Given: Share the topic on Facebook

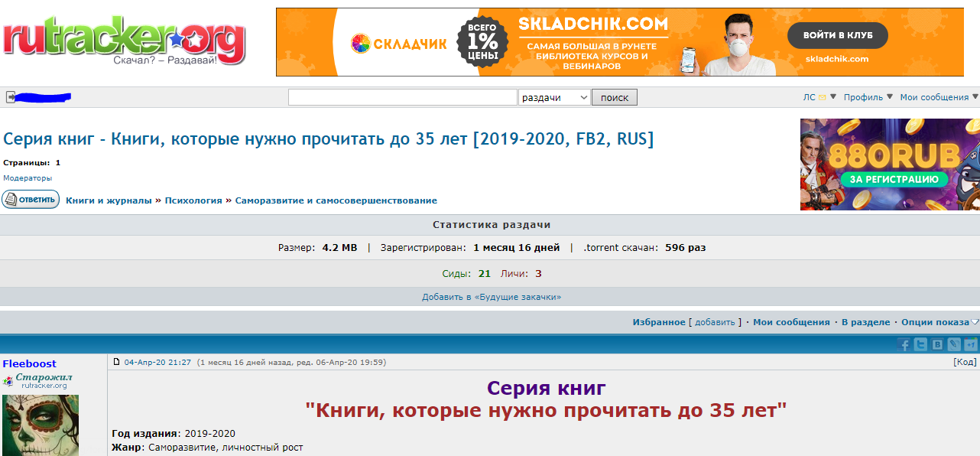Looking at the screenshot, I should [904, 345].
